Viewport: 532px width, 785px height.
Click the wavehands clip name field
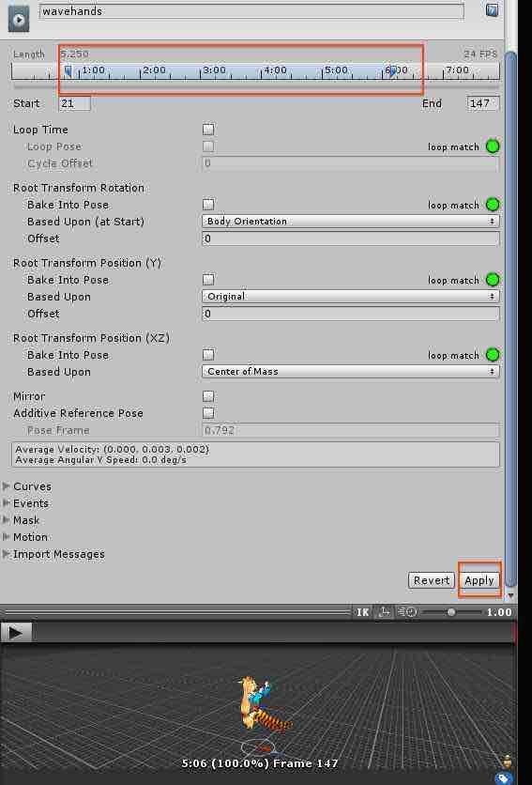[251, 11]
